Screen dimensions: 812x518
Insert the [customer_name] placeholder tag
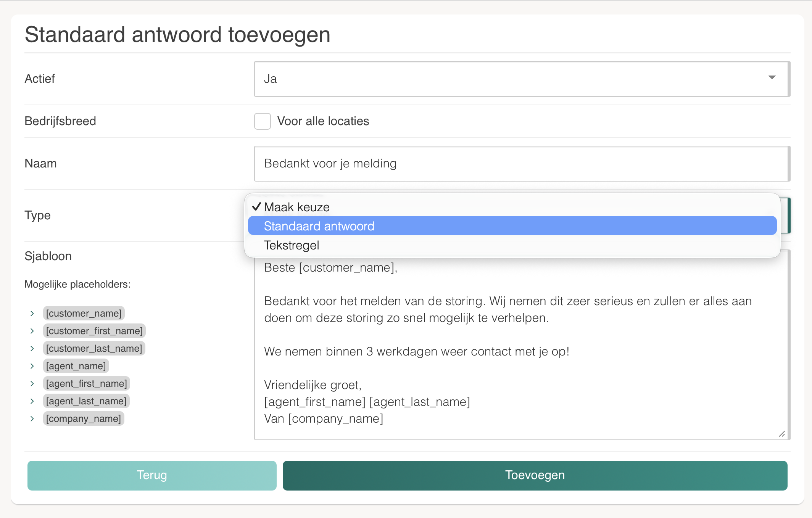pos(84,314)
